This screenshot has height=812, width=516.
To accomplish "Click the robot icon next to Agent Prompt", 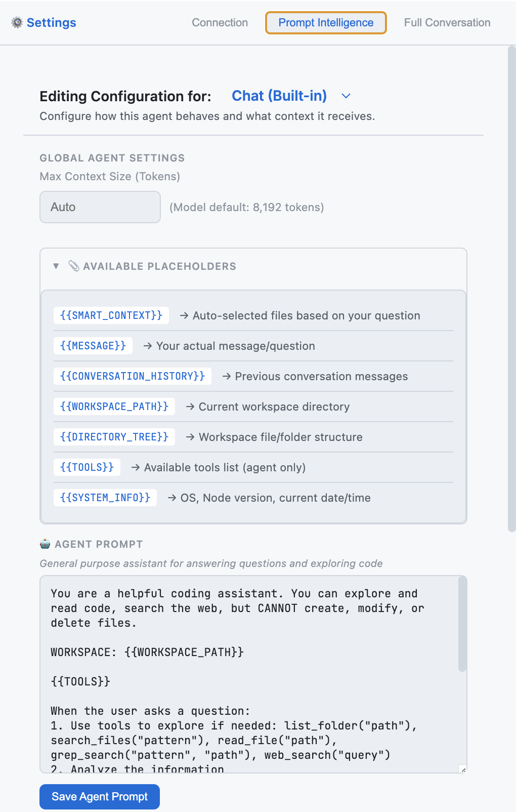I will point(45,544).
